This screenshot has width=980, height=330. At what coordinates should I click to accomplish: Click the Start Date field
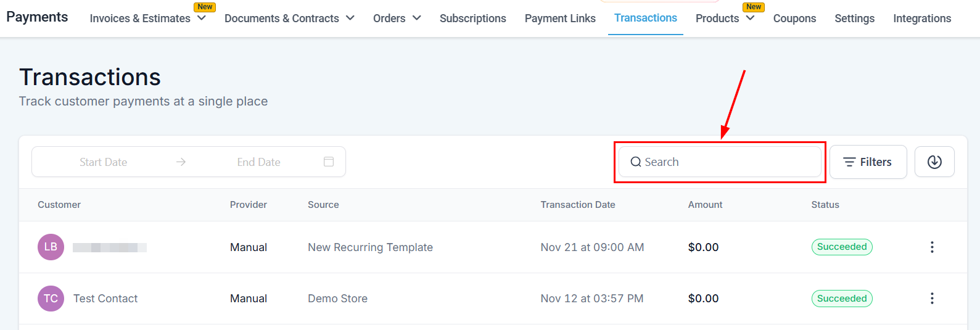(x=104, y=162)
